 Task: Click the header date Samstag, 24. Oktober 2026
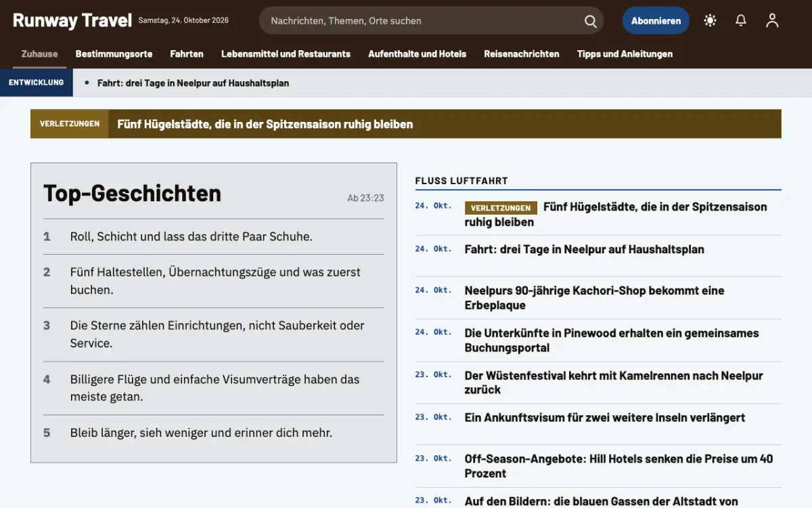pos(183,20)
